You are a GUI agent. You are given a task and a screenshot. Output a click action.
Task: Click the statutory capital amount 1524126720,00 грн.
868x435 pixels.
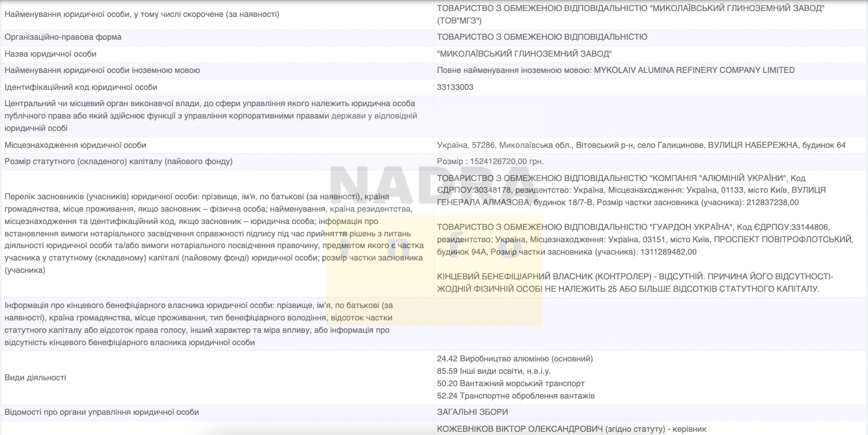[x=490, y=161]
